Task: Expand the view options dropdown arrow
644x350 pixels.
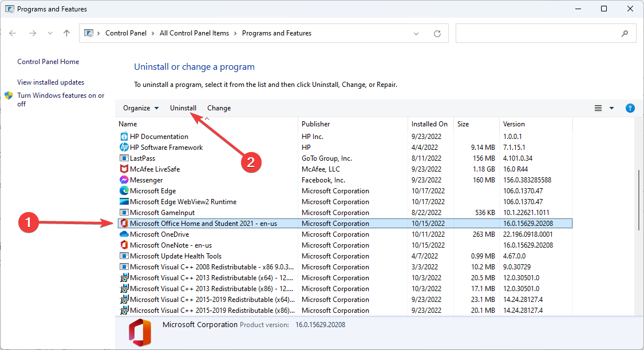Action: coord(611,108)
